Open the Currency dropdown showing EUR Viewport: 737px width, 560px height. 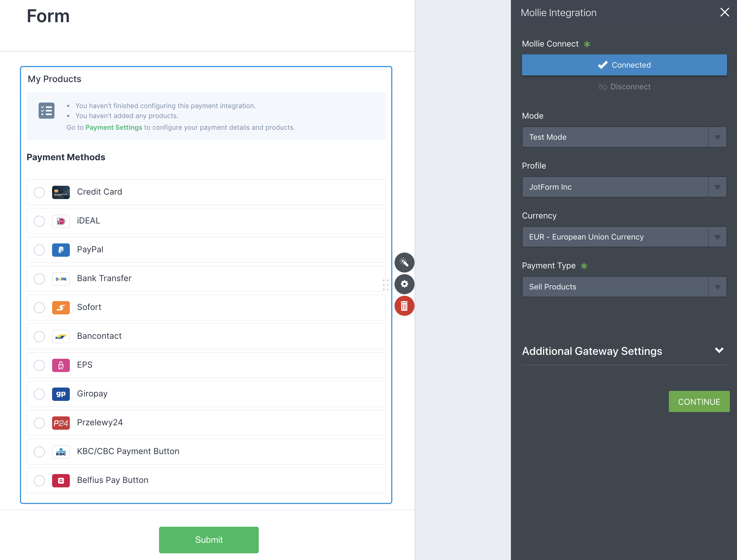pyautogui.click(x=624, y=237)
